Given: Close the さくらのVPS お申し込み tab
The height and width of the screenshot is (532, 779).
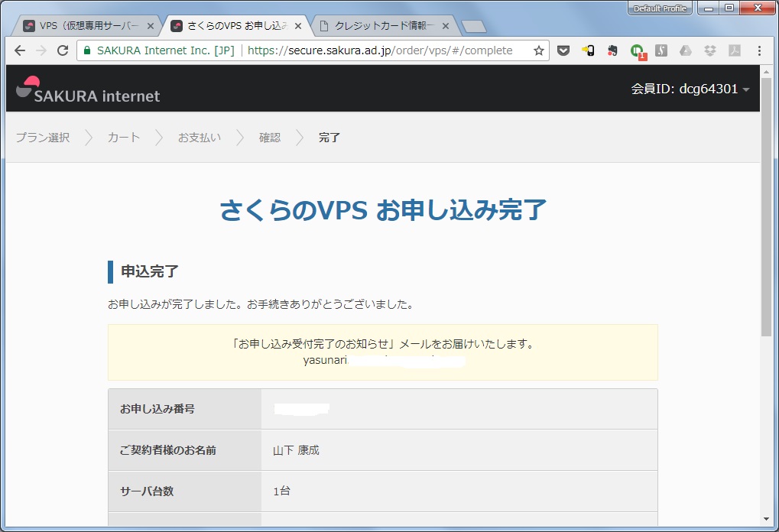Looking at the screenshot, I should point(298,26).
